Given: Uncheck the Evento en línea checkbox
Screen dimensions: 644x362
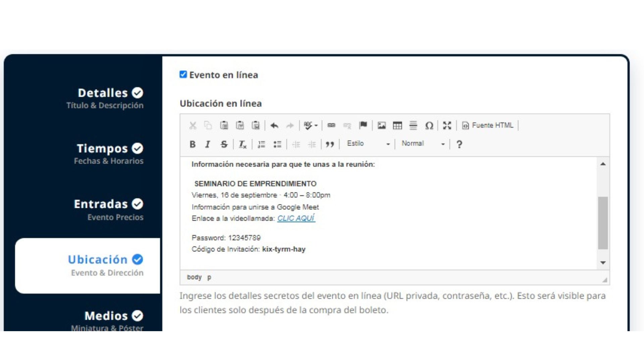Looking at the screenshot, I should (x=183, y=74).
